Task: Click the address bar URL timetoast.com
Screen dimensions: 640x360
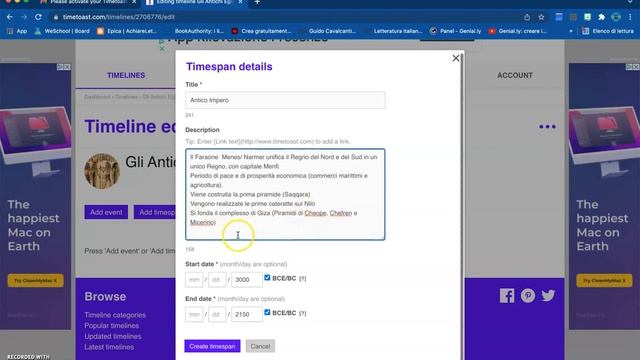Action: click(118, 17)
